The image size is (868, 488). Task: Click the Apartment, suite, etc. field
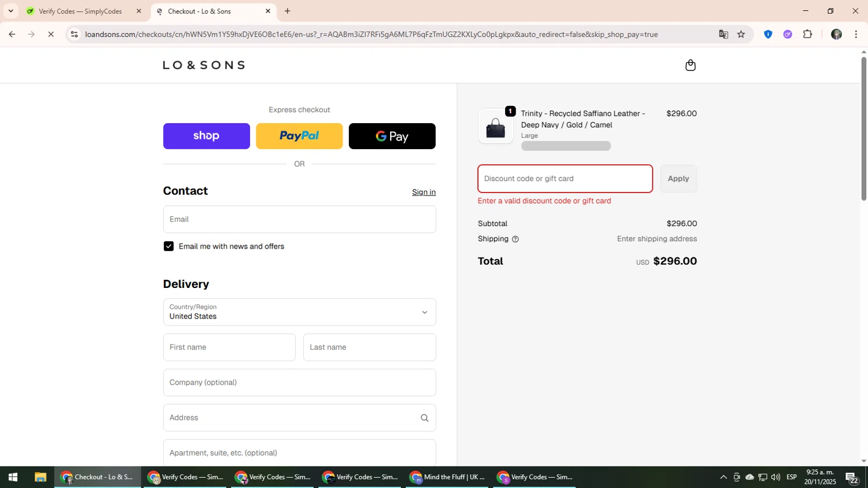pyautogui.click(x=299, y=453)
